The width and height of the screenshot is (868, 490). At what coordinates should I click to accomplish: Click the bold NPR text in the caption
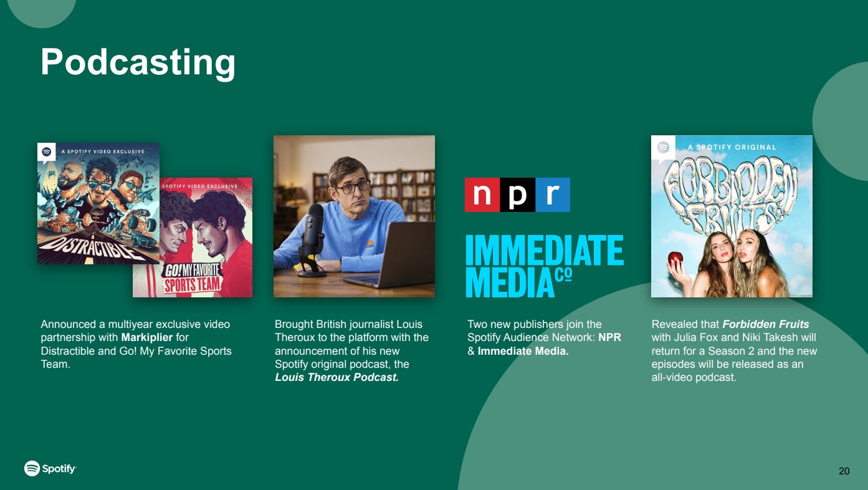609,337
